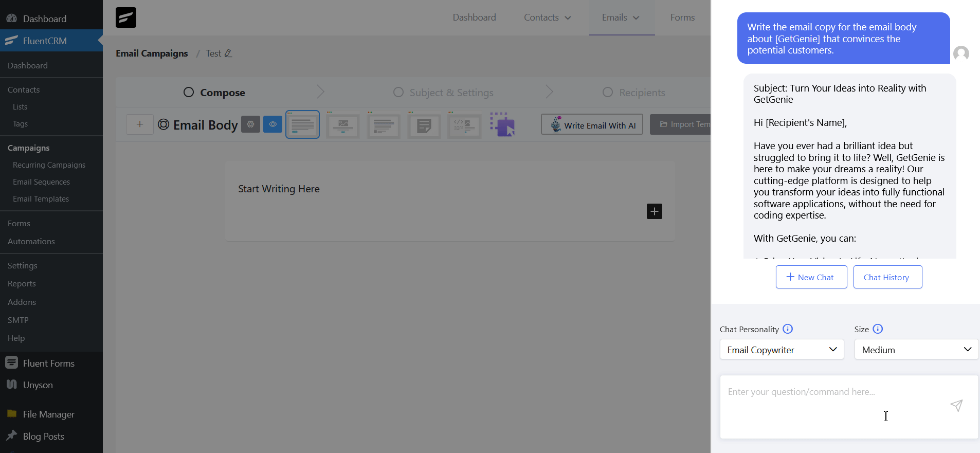Open Dashboard tab in top navigation
Image resolution: width=980 pixels, height=453 pixels.
[474, 17]
